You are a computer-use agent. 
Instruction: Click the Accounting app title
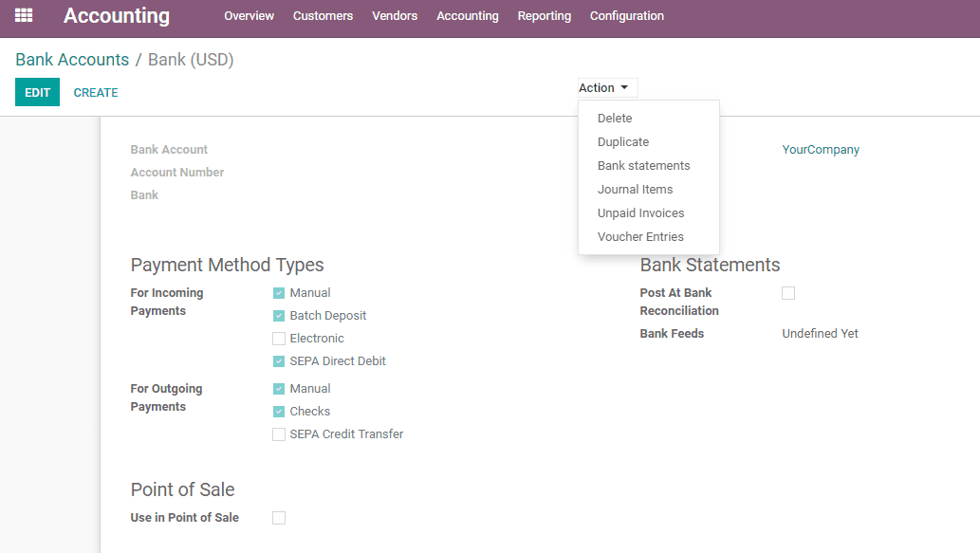(x=117, y=15)
